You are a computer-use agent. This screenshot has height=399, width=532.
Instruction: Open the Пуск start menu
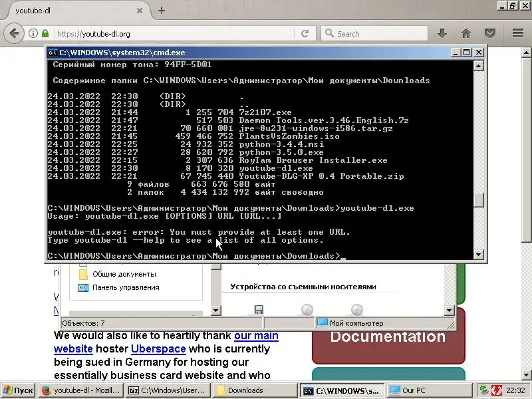19,390
